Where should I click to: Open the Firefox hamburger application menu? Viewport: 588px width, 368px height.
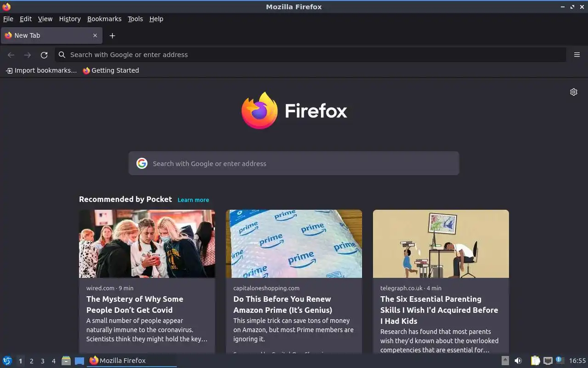coord(577,55)
